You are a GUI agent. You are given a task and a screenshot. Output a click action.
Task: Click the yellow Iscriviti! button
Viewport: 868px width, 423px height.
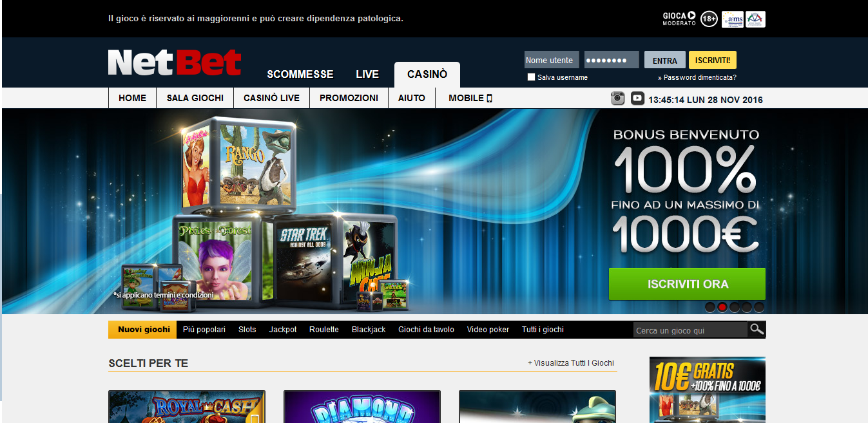pyautogui.click(x=713, y=60)
